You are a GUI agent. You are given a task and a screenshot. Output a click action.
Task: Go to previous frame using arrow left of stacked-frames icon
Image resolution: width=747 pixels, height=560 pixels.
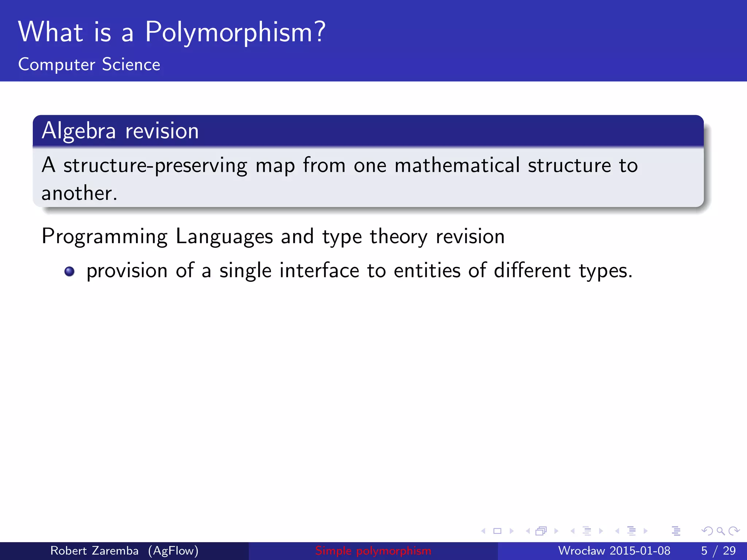tap(528, 531)
